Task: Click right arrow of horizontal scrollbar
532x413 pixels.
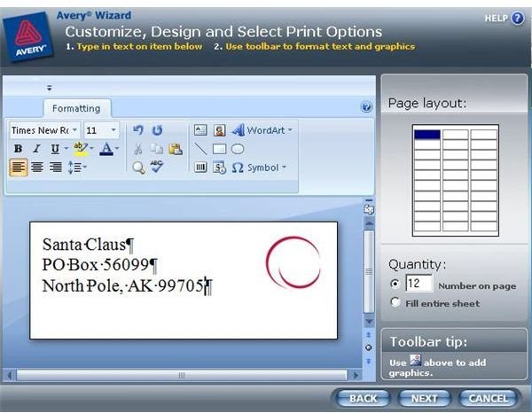Action: tap(356, 376)
